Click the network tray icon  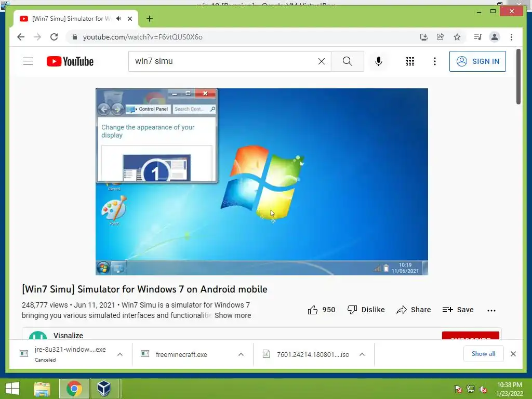[471, 389]
